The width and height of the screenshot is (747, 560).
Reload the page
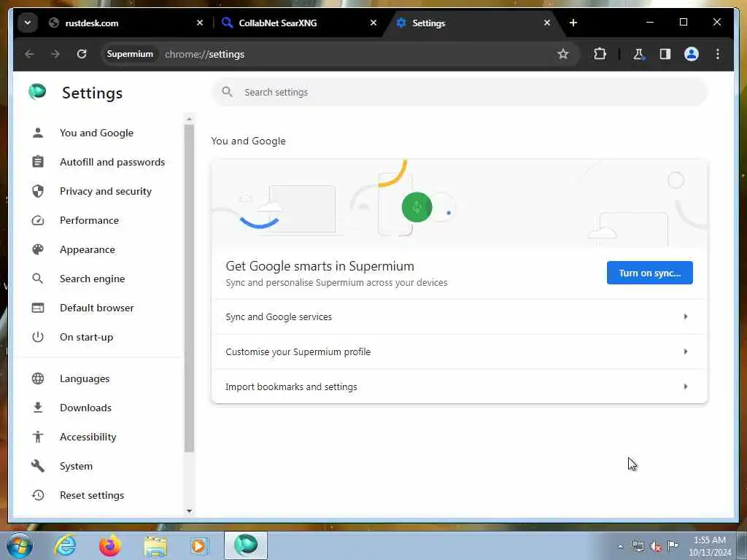82,54
